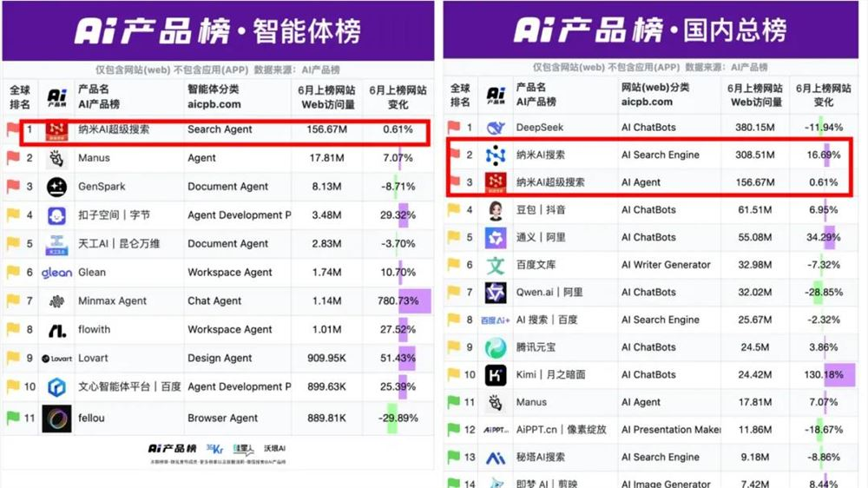Click the 腾讯元宝 product name
The width and height of the screenshot is (868, 488).
(536, 348)
